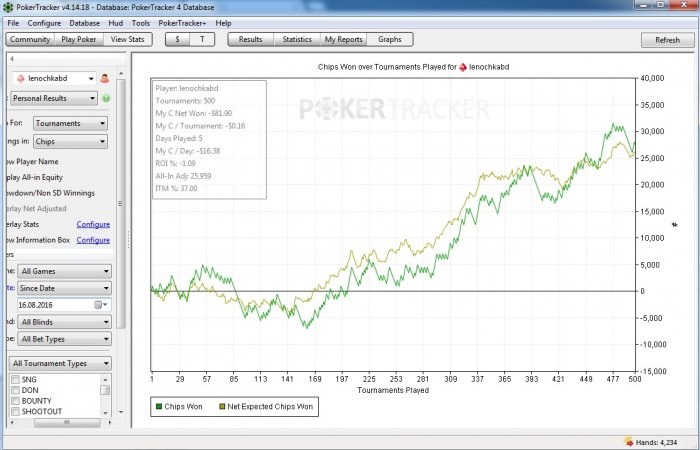Open the All Games dropdown
This screenshot has height=450, width=700.
(64, 271)
